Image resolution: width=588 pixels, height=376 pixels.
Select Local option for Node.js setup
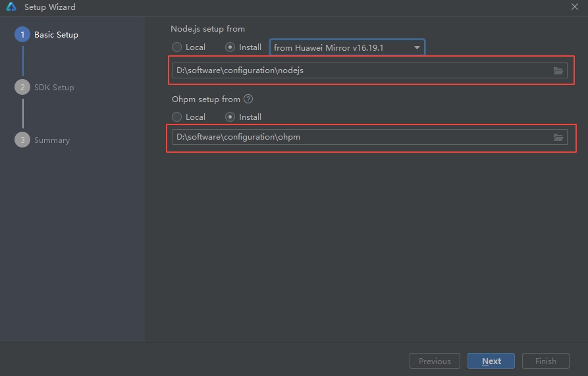tap(176, 47)
